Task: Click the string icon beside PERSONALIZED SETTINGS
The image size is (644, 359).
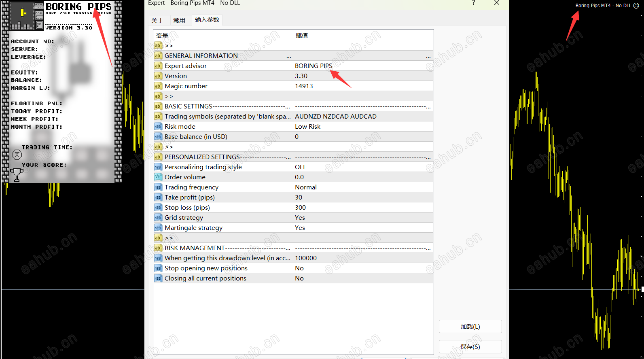Action: tap(158, 157)
